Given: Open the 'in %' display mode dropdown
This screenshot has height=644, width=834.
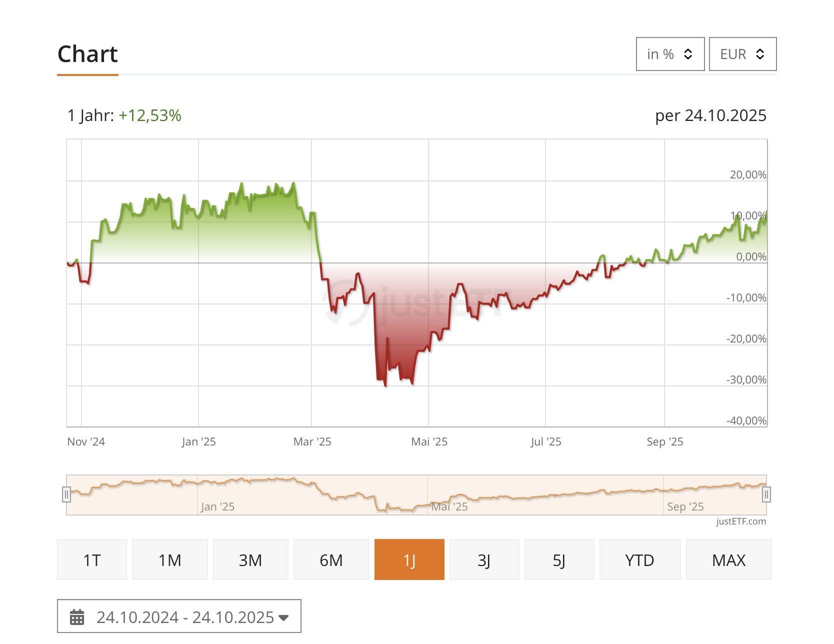Looking at the screenshot, I should pos(669,54).
